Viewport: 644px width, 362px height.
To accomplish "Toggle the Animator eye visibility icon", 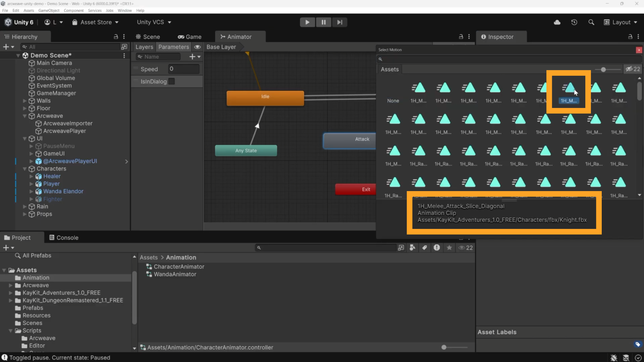I will point(198,47).
